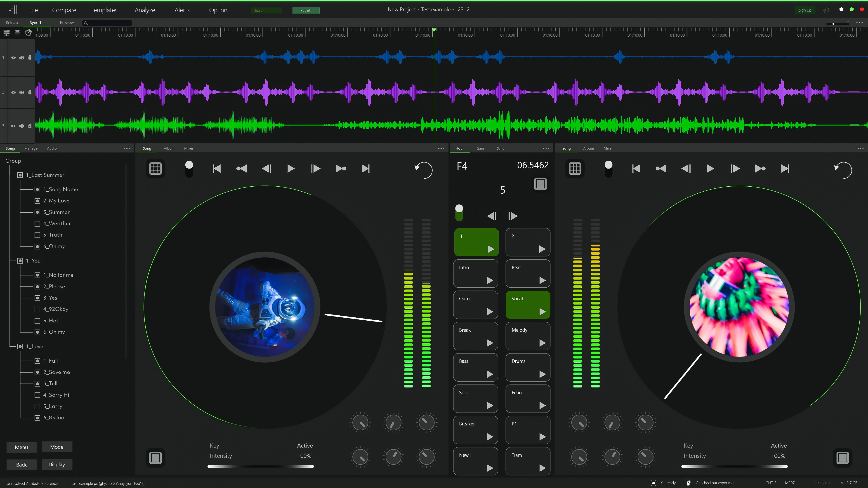Open the right Song panel overflow menu

pos(860,148)
